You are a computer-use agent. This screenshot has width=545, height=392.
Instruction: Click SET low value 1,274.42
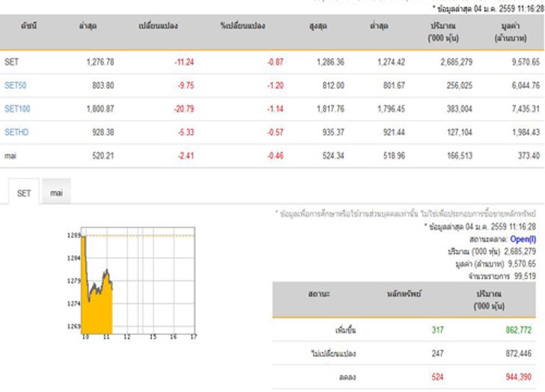click(x=391, y=62)
